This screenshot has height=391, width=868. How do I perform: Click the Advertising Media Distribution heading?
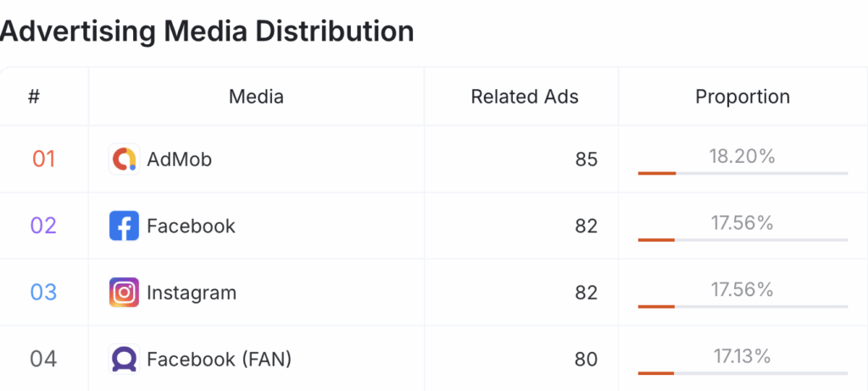pos(206,31)
